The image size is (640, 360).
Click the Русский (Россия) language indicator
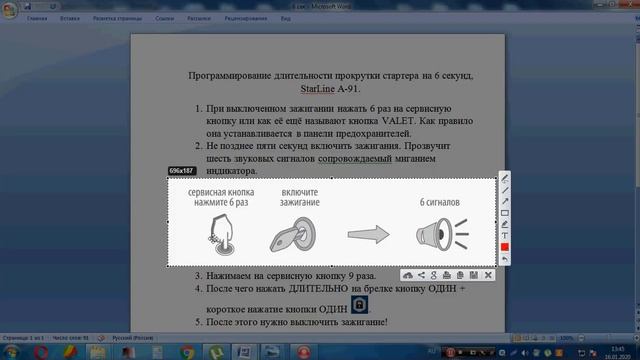[x=133, y=338]
